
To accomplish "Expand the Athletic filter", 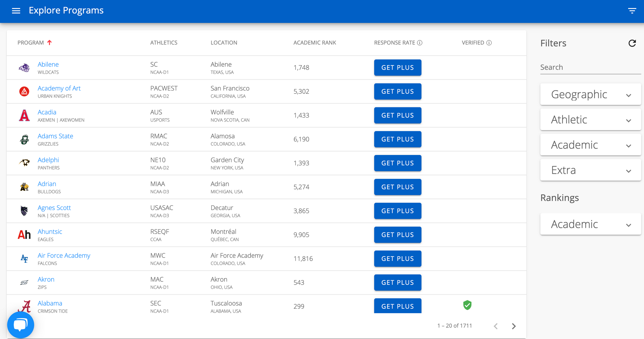I will point(591,120).
